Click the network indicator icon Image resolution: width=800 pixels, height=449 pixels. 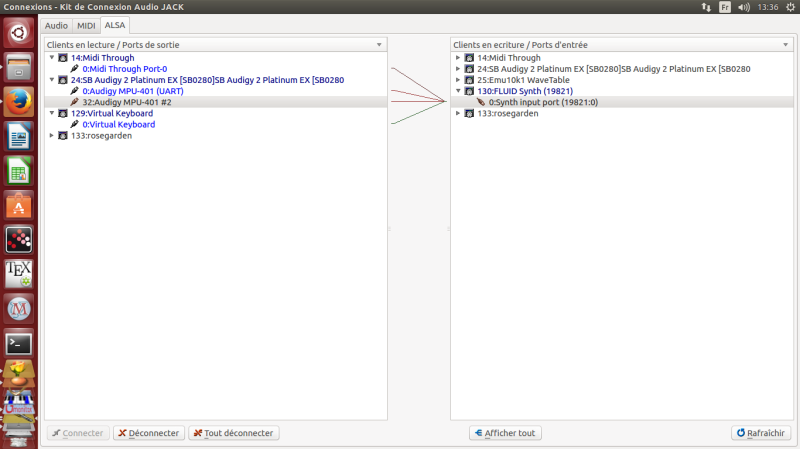706,7
